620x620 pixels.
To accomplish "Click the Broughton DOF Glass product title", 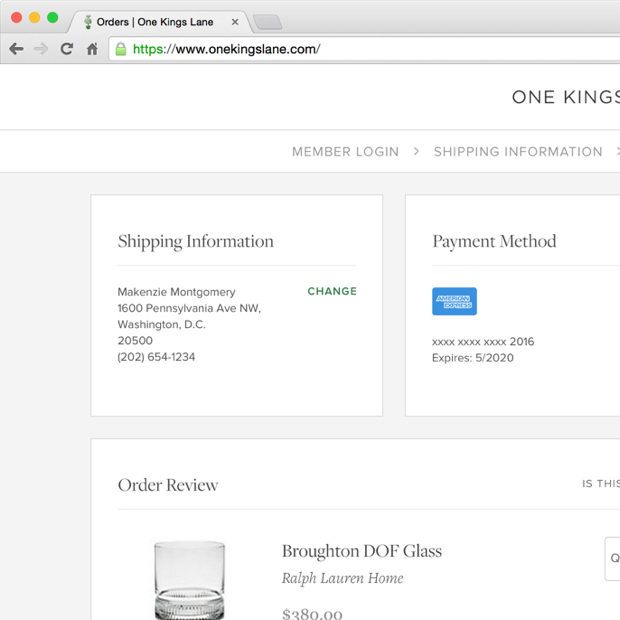I will point(361,551).
